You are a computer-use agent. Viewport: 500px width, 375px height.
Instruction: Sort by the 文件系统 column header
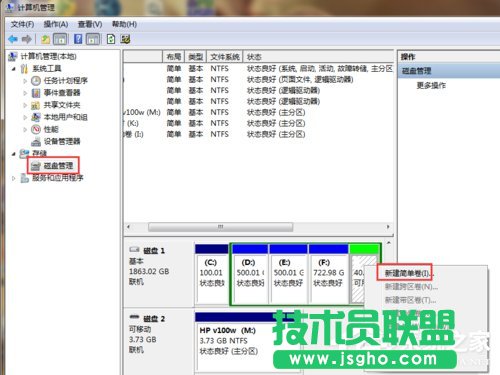225,57
